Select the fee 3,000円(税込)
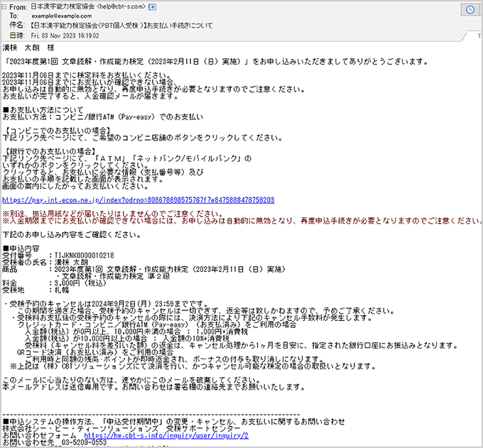This screenshot has height=448, width=483. [80, 283]
